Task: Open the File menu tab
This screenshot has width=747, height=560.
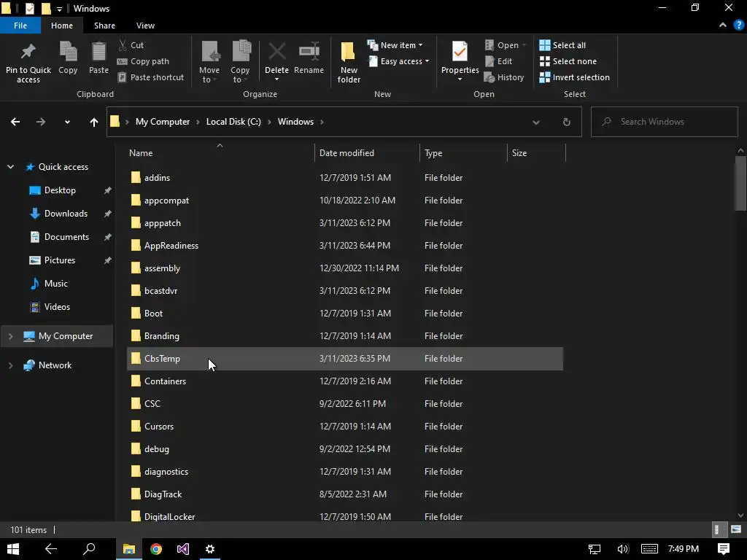Action: pyautogui.click(x=20, y=26)
